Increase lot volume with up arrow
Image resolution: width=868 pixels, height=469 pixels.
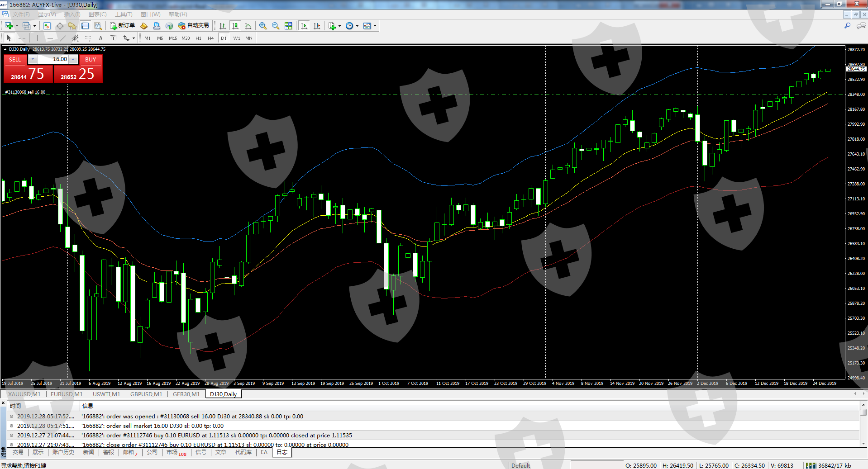point(73,59)
